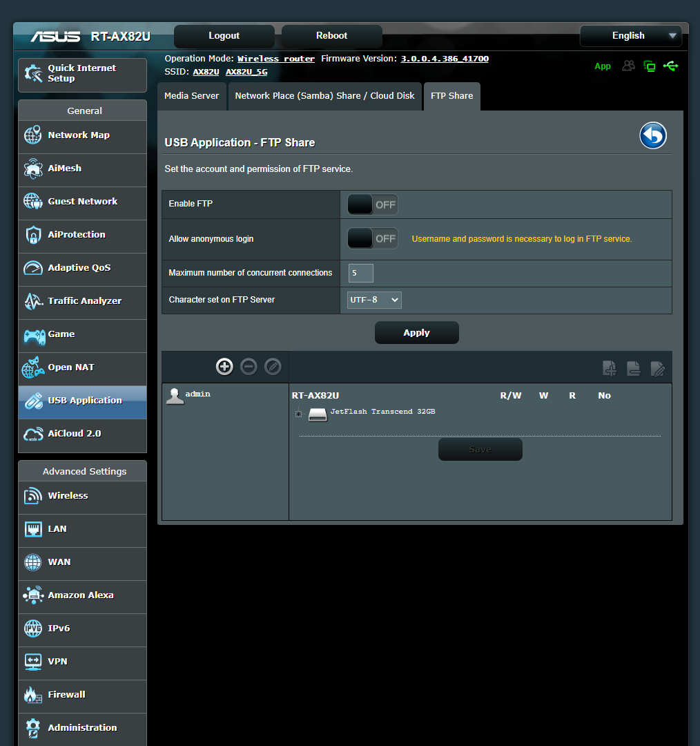Expand the JetFlash Transcend drive tree
Screen dimensions: 700x746
(x=299, y=414)
